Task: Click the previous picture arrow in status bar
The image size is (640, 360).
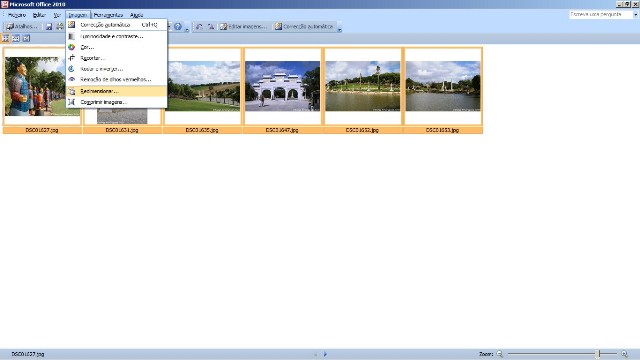Action: point(316,354)
